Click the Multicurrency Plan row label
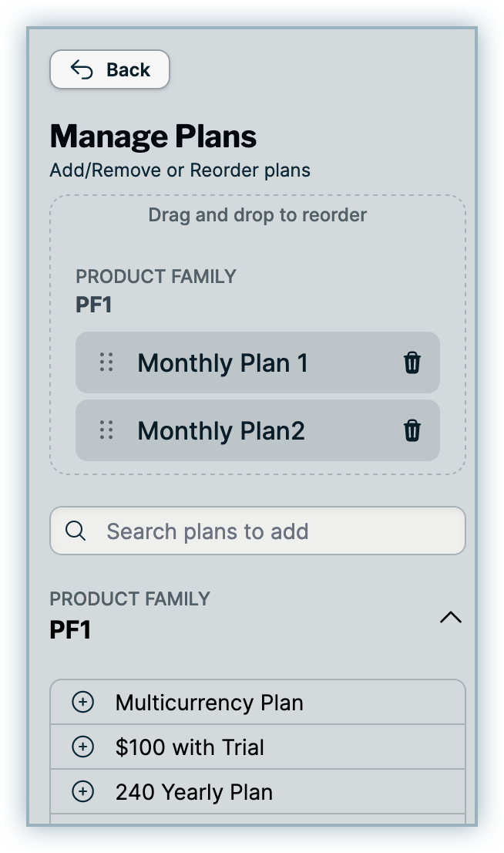504x853 pixels. click(x=210, y=703)
